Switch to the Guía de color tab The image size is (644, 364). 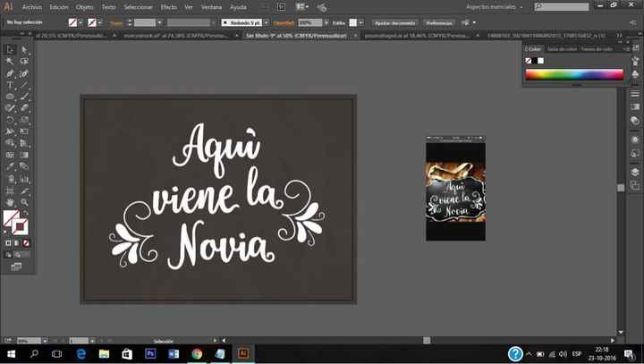pyautogui.click(x=562, y=49)
